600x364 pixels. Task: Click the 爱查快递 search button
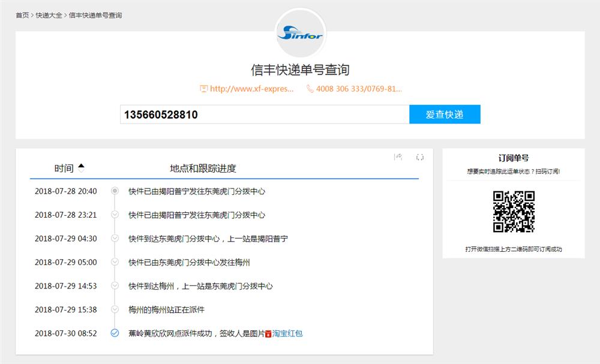pos(445,115)
